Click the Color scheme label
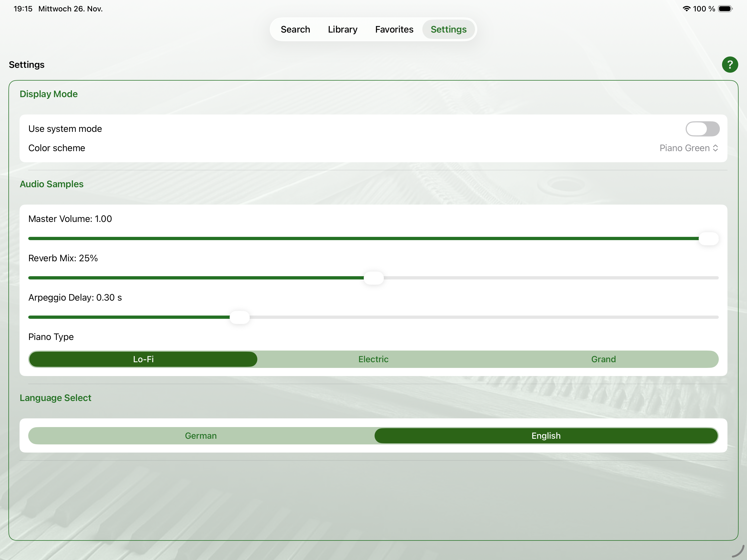The height and width of the screenshot is (560, 747). [x=57, y=148]
